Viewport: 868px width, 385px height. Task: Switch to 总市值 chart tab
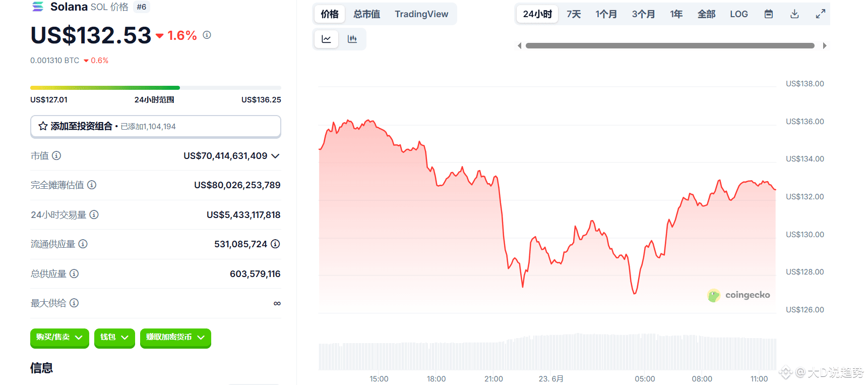point(367,14)
